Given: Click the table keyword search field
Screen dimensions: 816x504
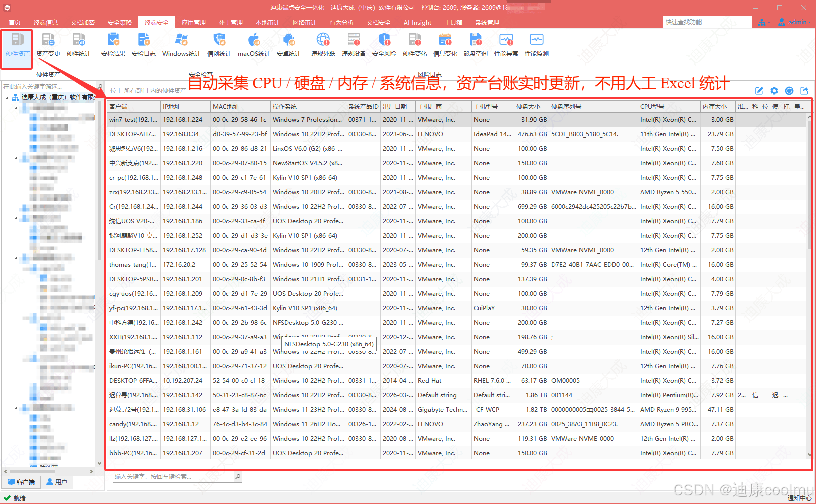Looking at the screenshot, I should tap(173, 477).
